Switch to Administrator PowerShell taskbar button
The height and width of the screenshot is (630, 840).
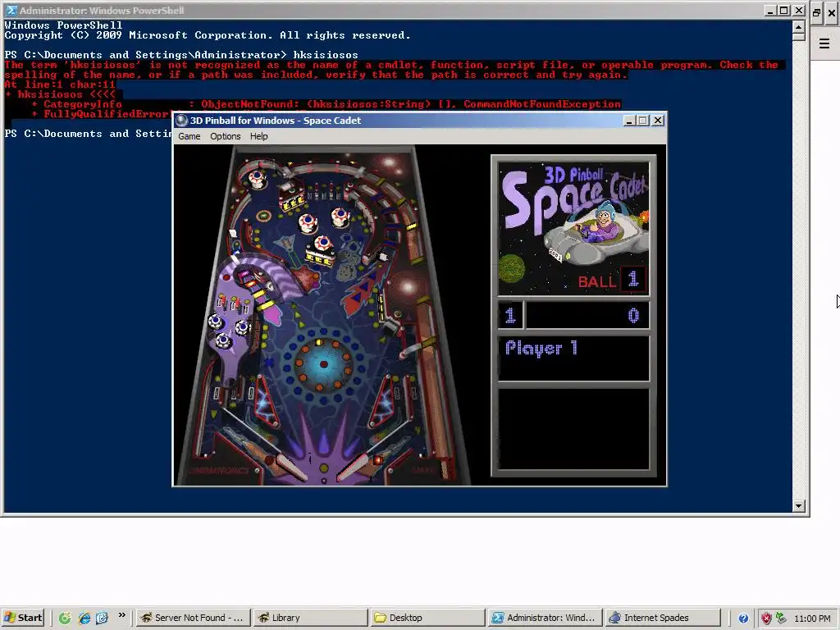(545, 618)
